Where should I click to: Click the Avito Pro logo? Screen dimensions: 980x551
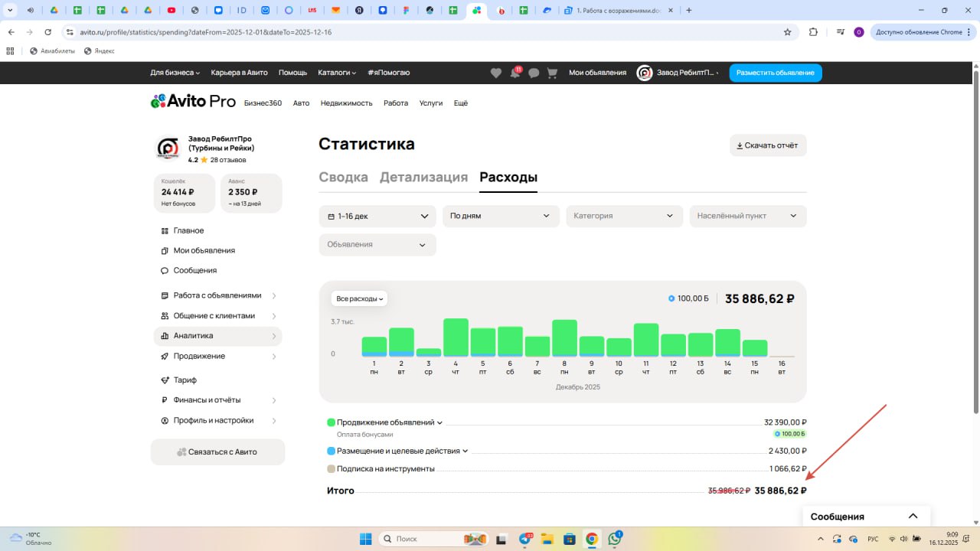(193, 102)
